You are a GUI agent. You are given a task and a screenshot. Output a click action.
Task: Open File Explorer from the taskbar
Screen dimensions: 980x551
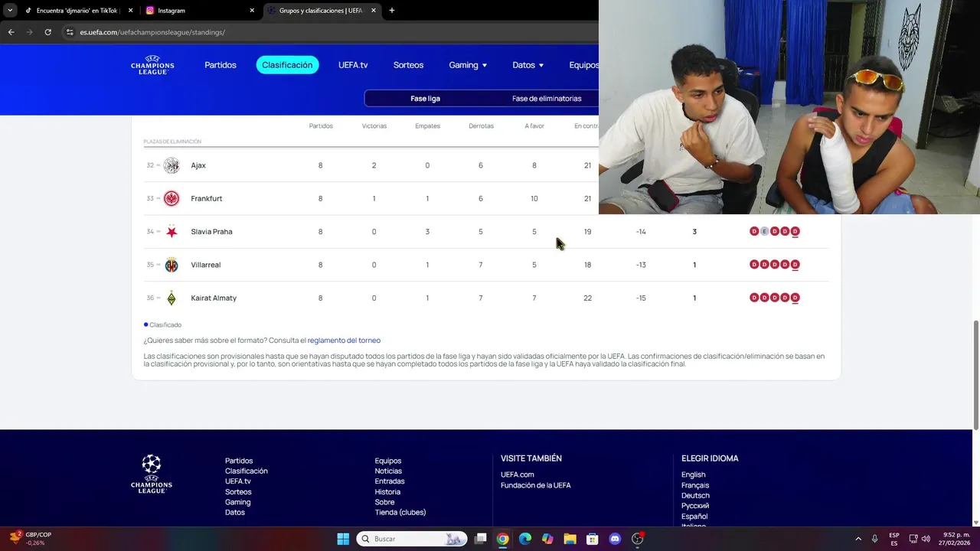pyautogui.click(x=570, y=539)
